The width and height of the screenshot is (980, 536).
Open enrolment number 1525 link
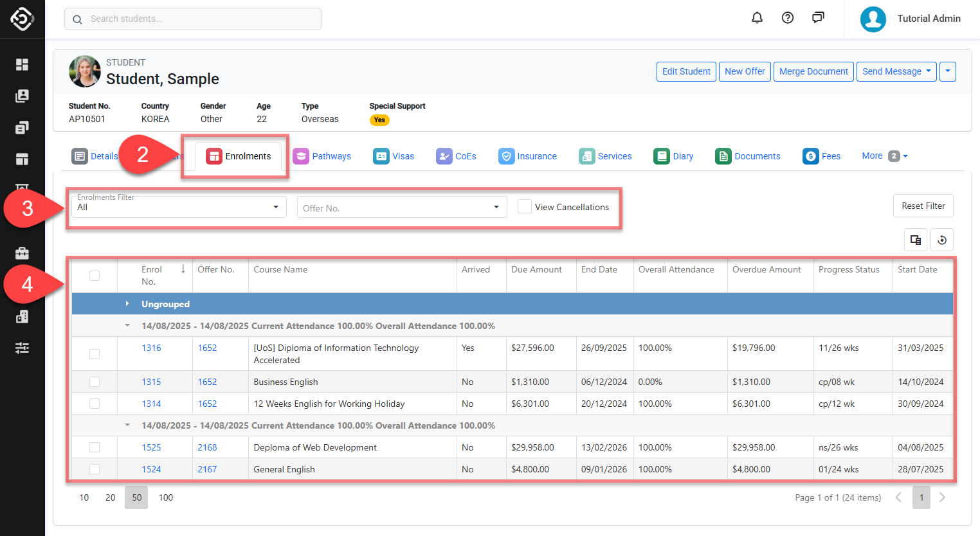pyautogui.click(x=151, y=447)
